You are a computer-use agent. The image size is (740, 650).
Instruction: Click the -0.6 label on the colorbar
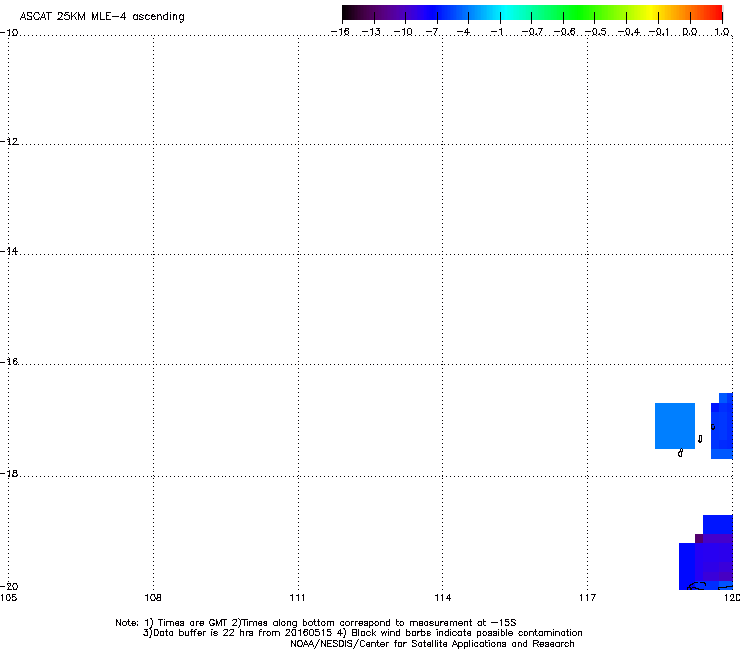pyautogui.click(x=564, y=32)
